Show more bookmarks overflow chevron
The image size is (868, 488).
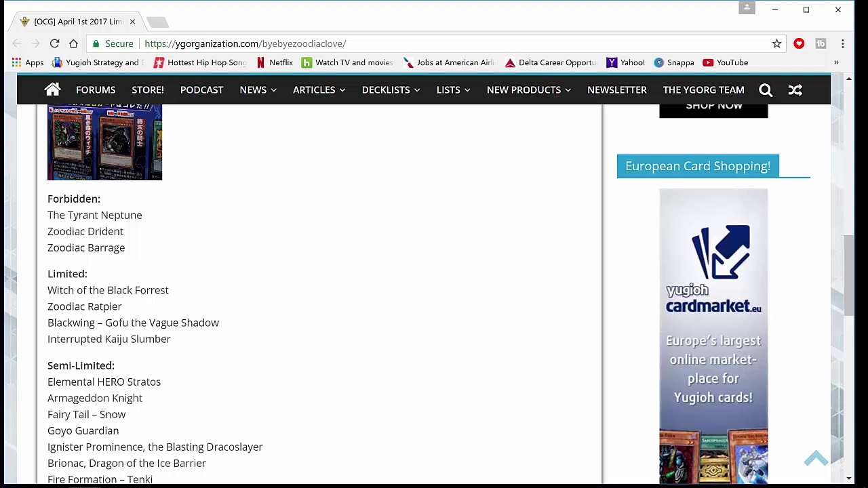pos(836,62)
